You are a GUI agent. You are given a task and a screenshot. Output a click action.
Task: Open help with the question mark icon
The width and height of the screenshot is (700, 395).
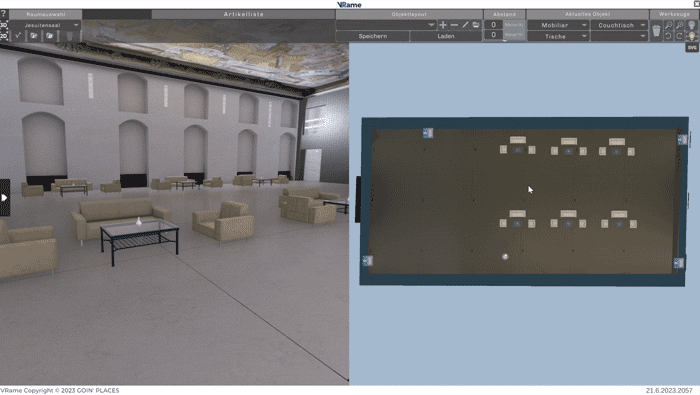(x=4, y=14)
